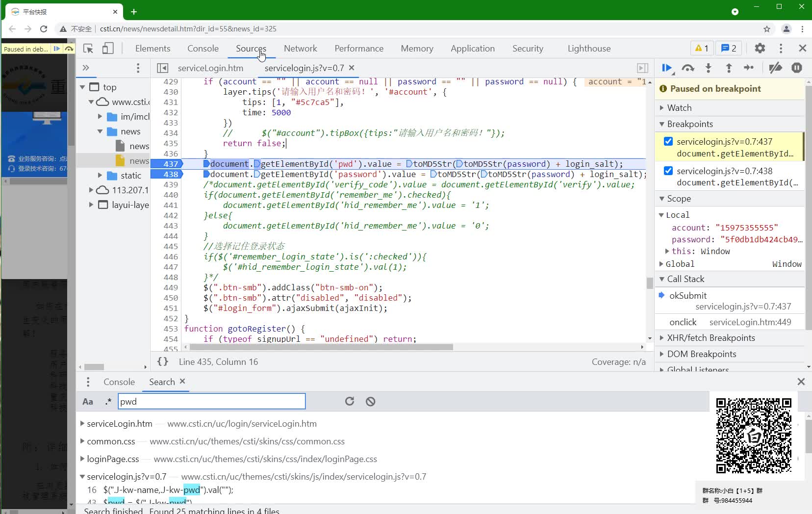Uncheck breakpoint at line 438

click(x=668, y=171)
